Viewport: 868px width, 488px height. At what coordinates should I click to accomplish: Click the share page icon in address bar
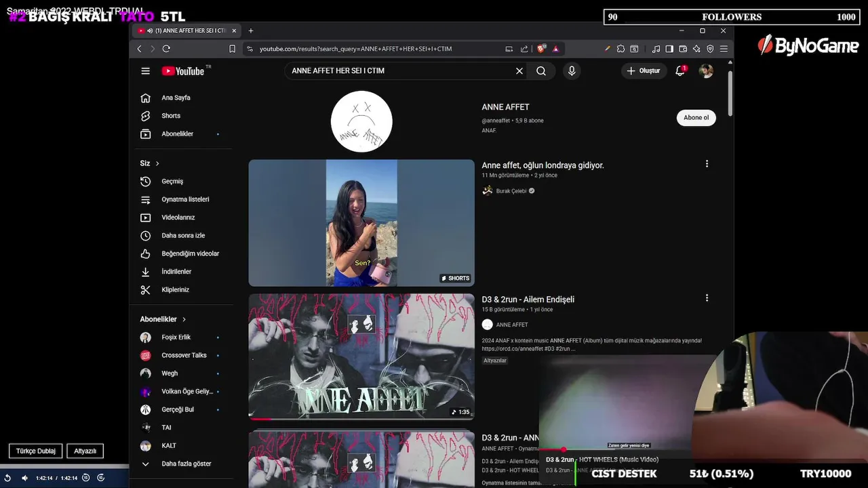(x=524, y=49)
